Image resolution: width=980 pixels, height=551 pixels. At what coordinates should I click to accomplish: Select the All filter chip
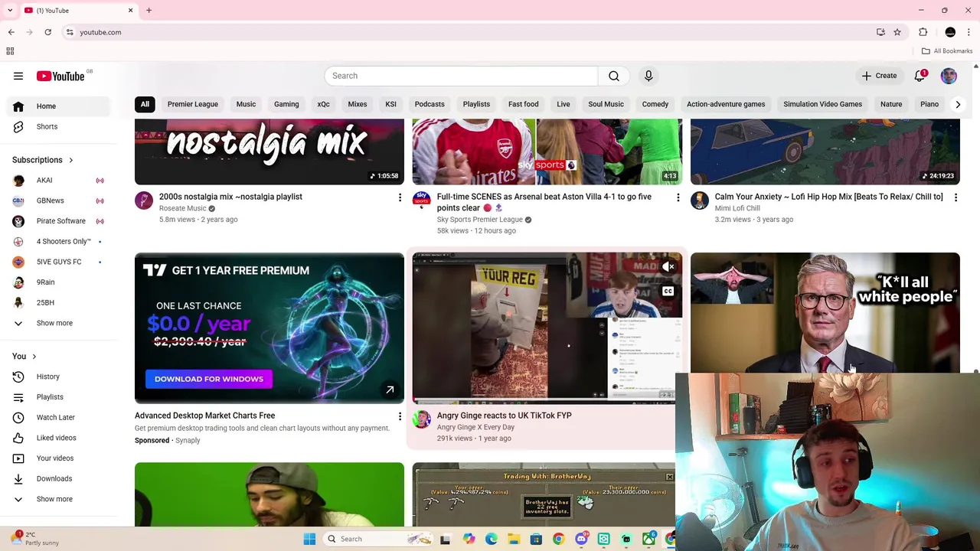pos(145,104)
